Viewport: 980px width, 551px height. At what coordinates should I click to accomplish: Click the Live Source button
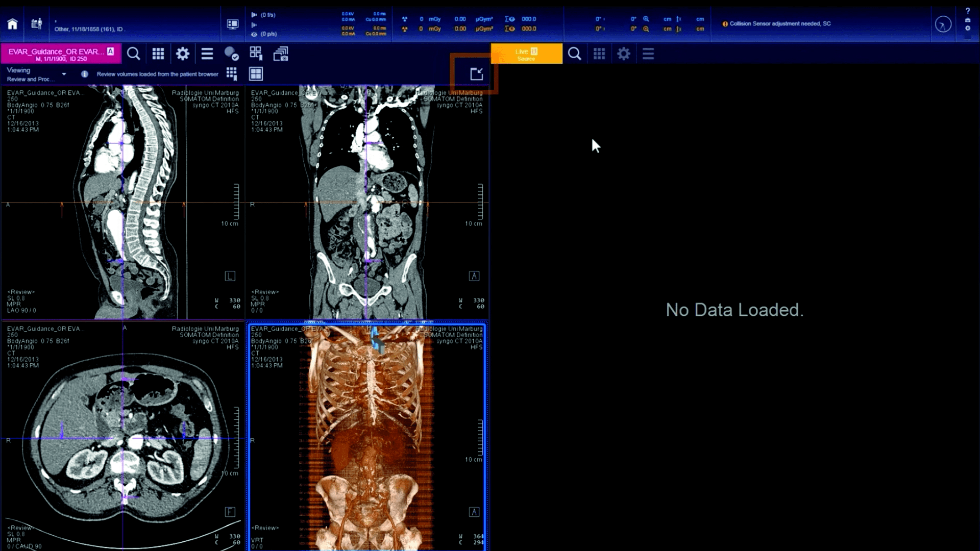(x=526, y=53)
